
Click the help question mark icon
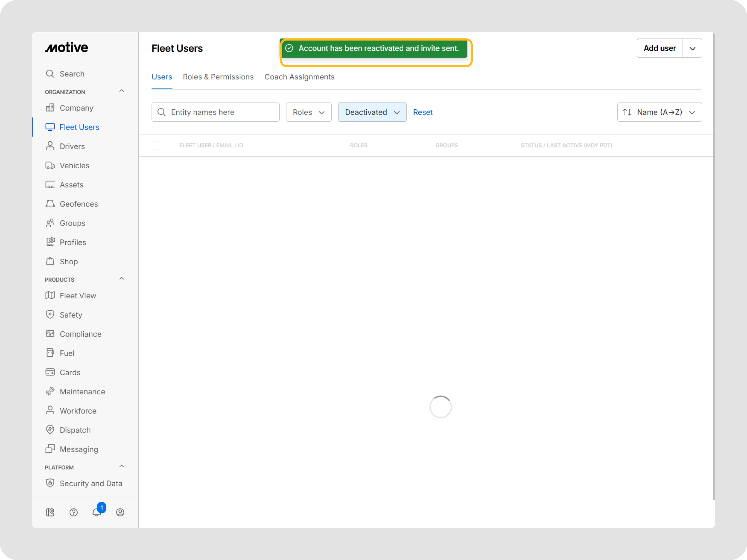73,512
